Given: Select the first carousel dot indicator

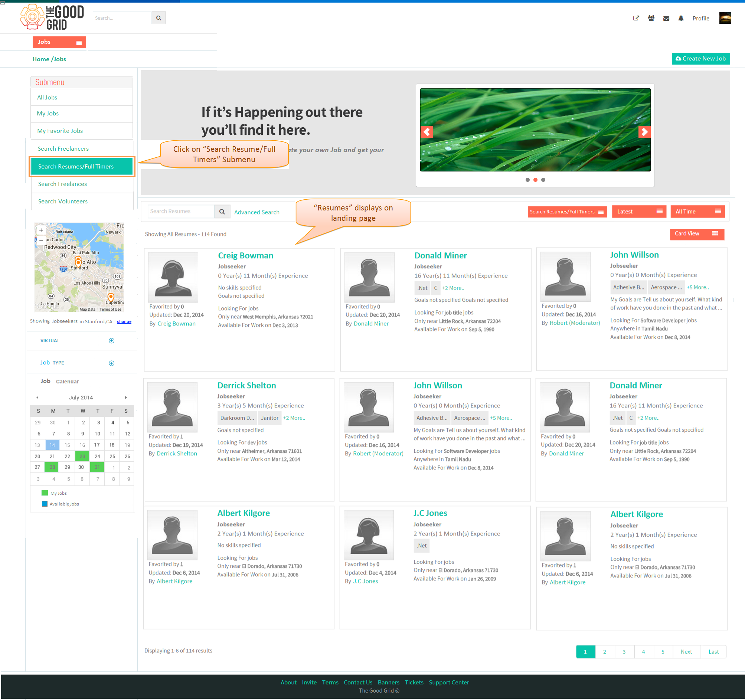Looking at the screenshot, I should click(x=527, y=180).
